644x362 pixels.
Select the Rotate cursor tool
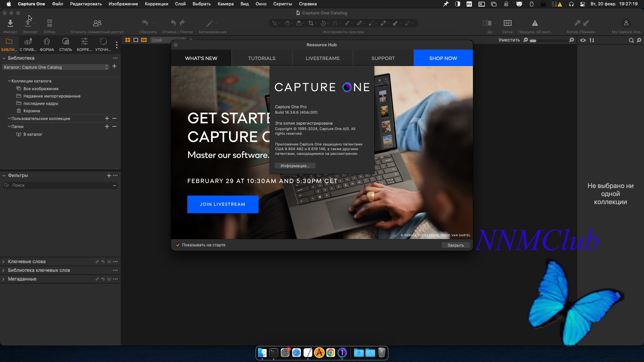tap(323, 23)
